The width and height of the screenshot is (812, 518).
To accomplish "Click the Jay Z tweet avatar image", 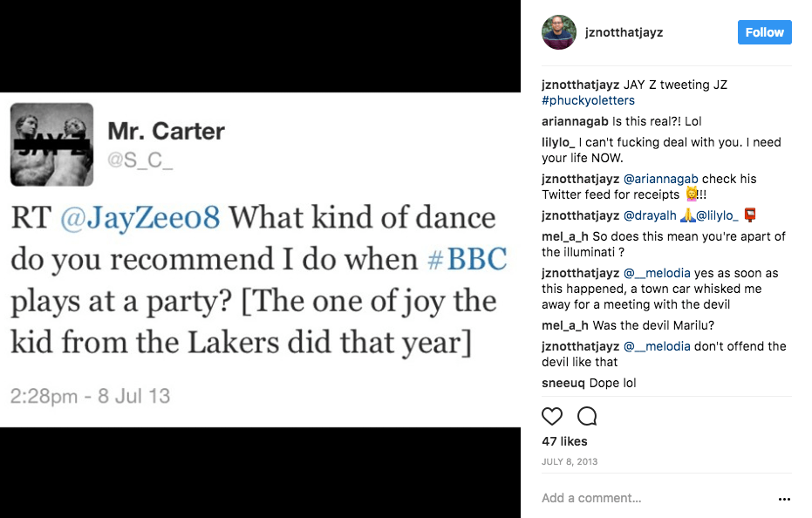I will (51, 145).
